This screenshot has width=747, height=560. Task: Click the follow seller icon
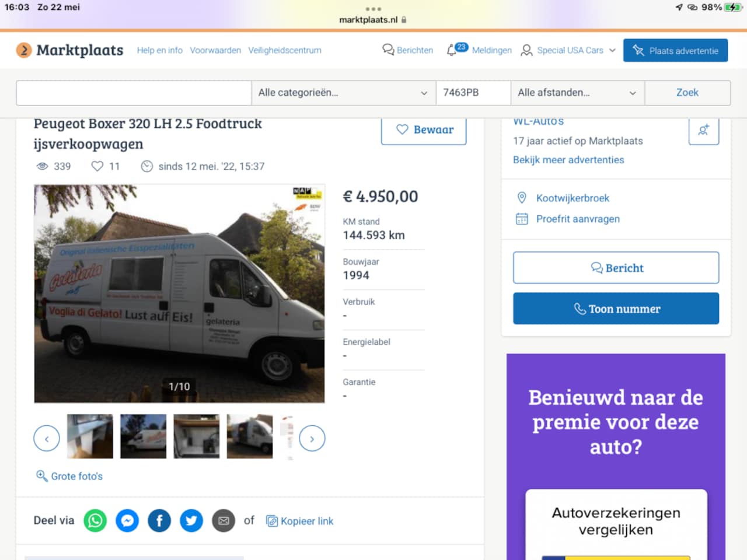pyautogui.click(x=703, y=130)
